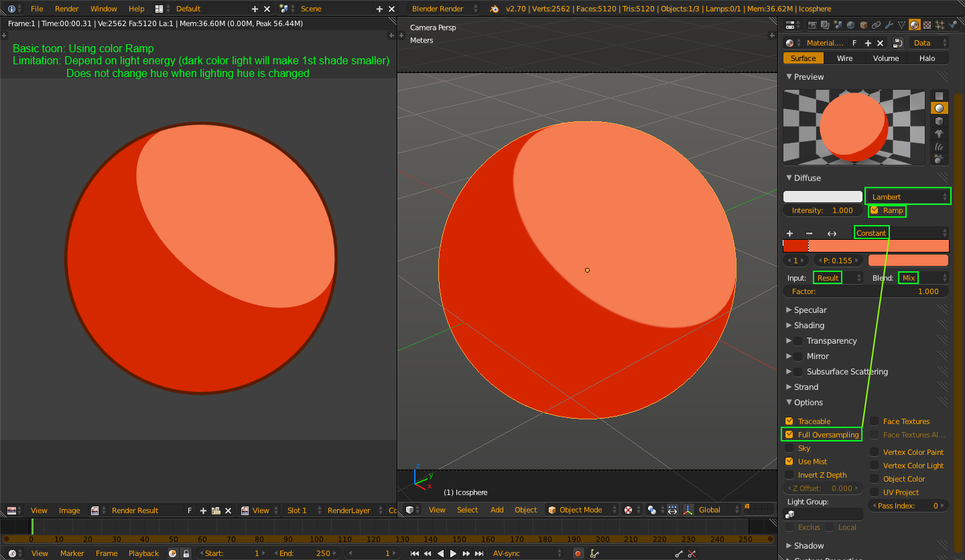Toggle timeline time lock icon
This screenshot has height=560, width=965.
tap(186, 553)
